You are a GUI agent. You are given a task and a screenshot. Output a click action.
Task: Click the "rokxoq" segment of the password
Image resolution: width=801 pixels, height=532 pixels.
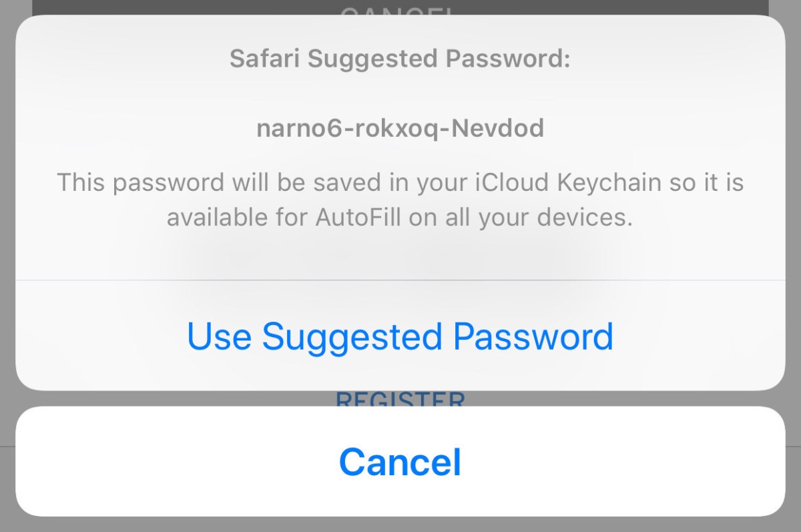[392, 127]
